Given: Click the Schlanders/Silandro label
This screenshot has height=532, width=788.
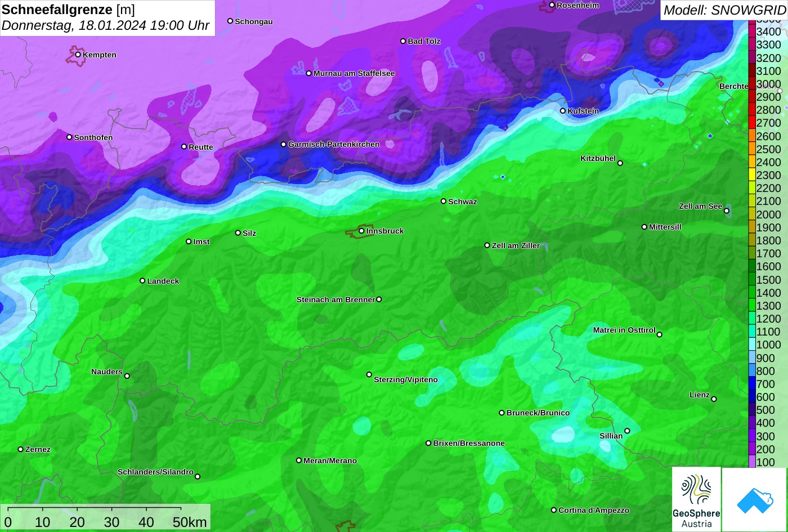Looking at the screenshot, I should [x=155, y=472].
